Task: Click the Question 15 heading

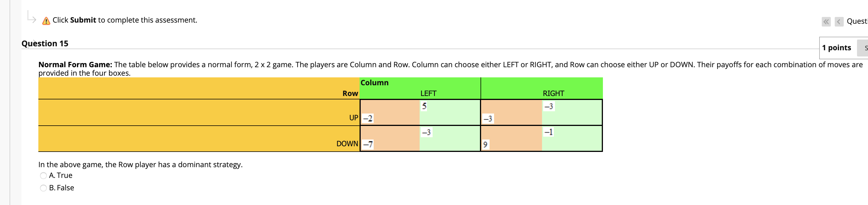Action: pyautogui.click(x=45, y=43)
